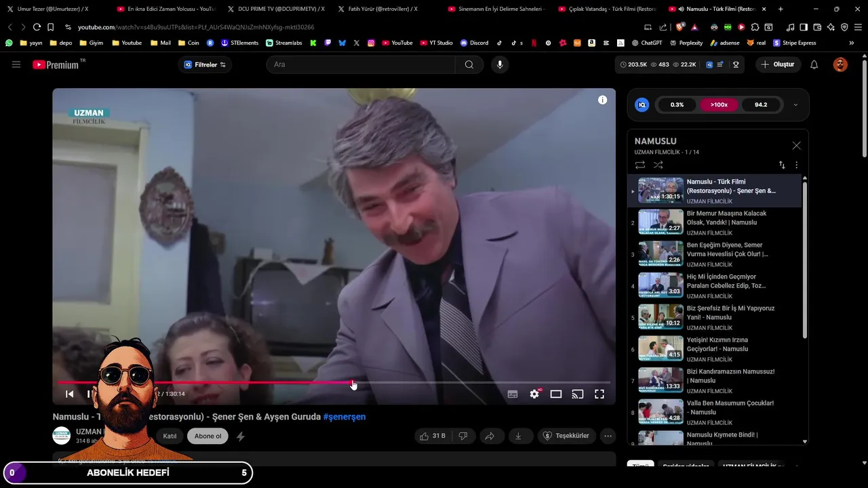
Task: Toggle subtitles captions button
Action: click(513, 394)
